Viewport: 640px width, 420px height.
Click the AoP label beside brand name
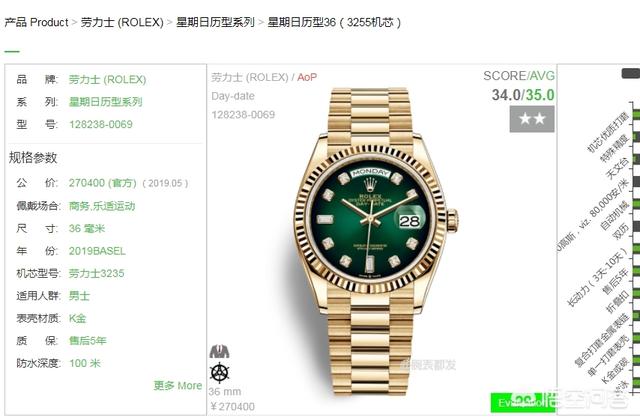[307, 77]
